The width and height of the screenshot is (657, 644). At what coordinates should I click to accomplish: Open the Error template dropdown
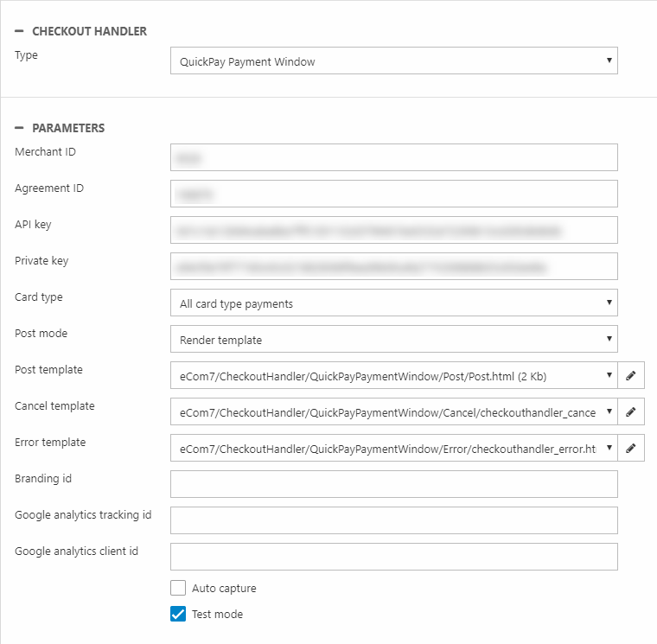(x=393, y=449)
